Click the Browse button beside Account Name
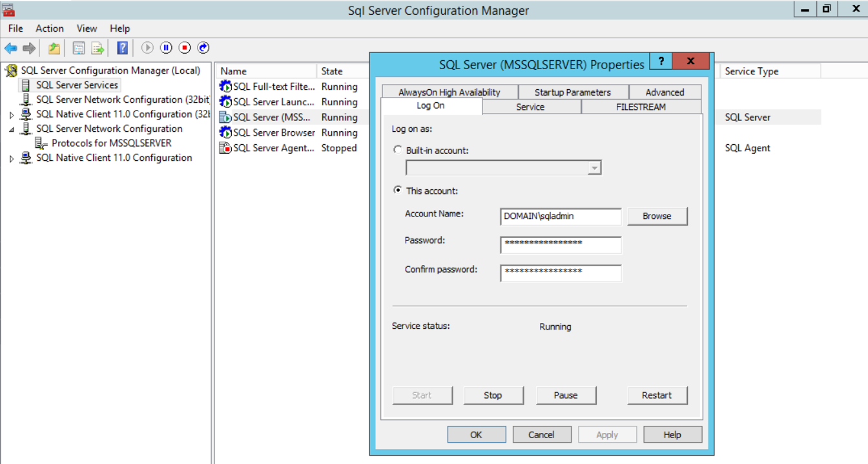Viewport: 868px width, 464px height. [656, 216]
